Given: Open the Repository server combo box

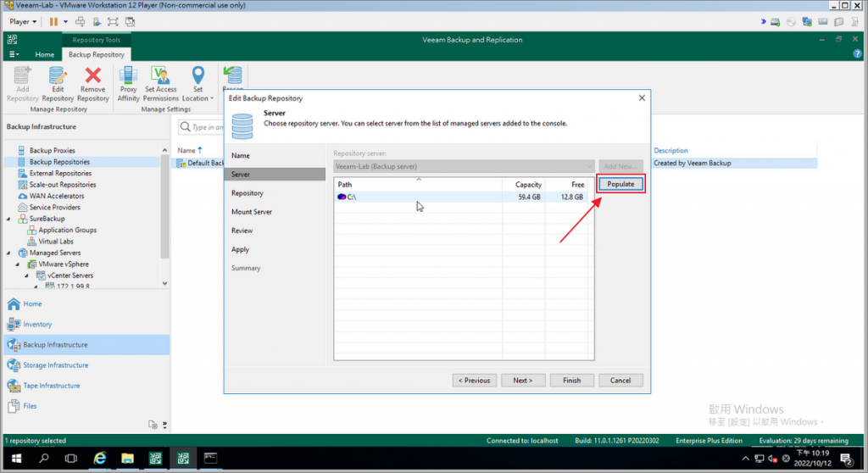Looking at the screenshot, I should (x=464, y=166).
